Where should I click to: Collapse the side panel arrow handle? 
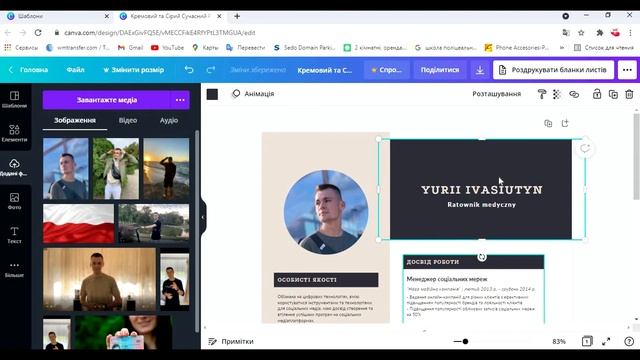203,217
